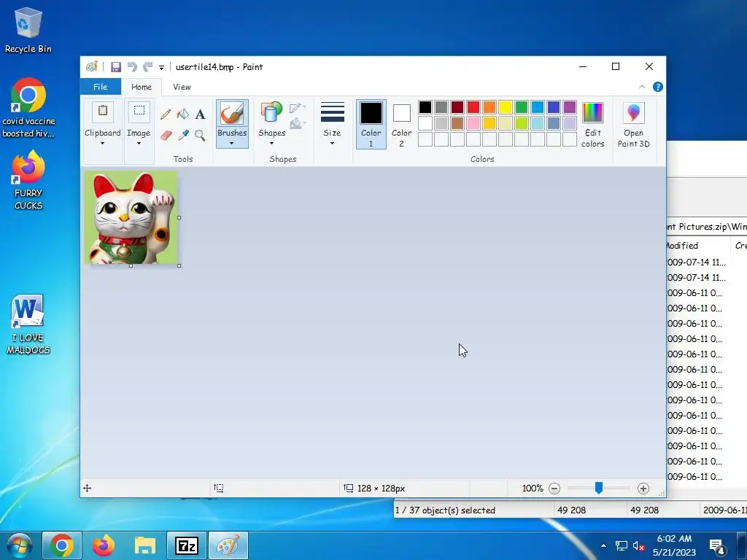This screenshot has height=560, width=747.
Task: Pick the yellow color swatch
Action: click(x=506, y=107)
